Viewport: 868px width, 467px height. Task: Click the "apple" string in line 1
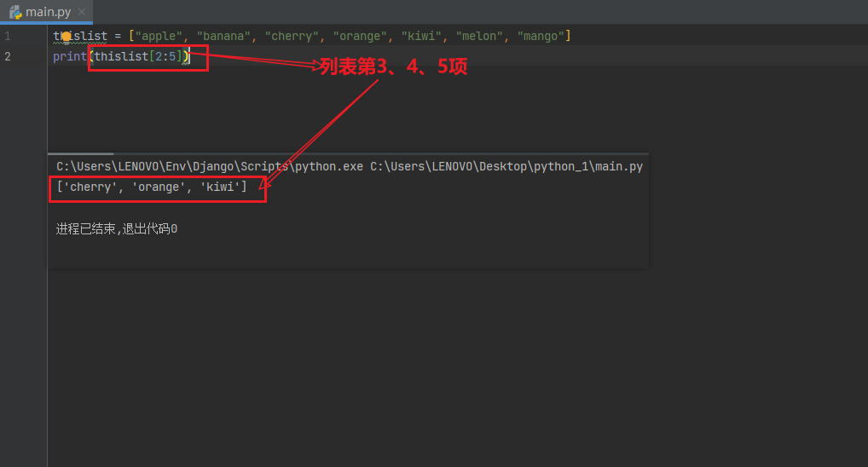(x=159, y=36)
